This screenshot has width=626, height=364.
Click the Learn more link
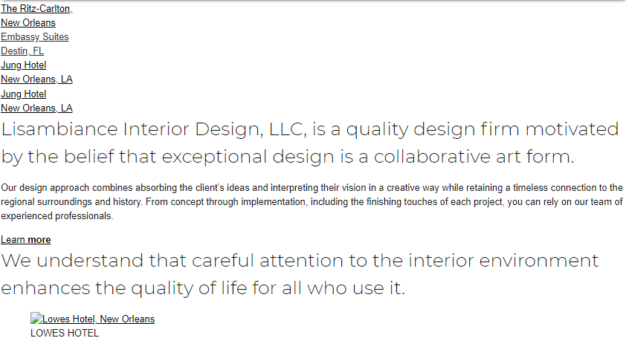click(26, 240)
